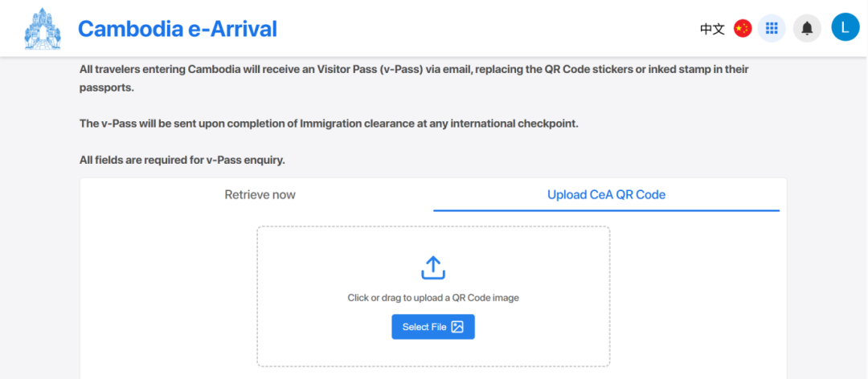Click blank header space right of the title
The image size is (868, 379).
[x=487, y=29]
